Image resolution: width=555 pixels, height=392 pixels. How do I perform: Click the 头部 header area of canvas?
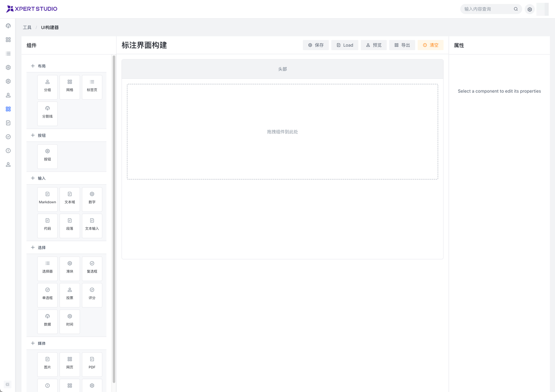[x=282, y=69]
